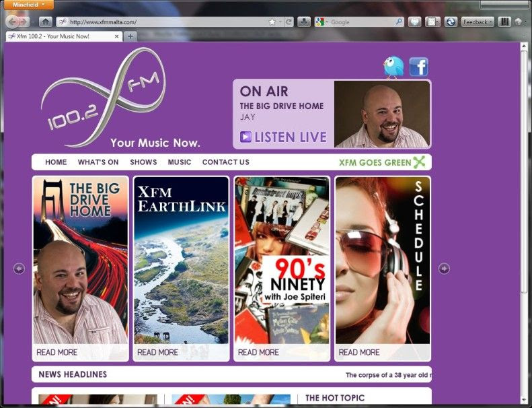
Task: Click the Listen Live play icon
Action: 245,137
